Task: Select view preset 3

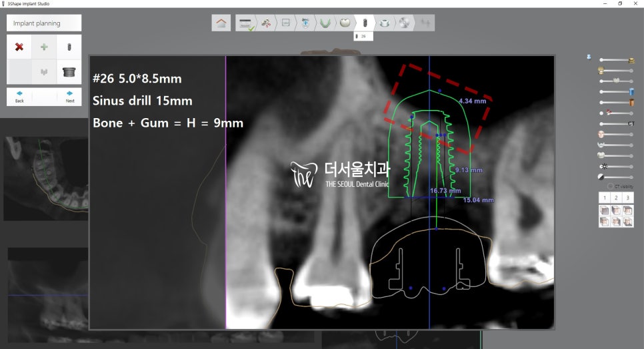Action: [628, 198]
